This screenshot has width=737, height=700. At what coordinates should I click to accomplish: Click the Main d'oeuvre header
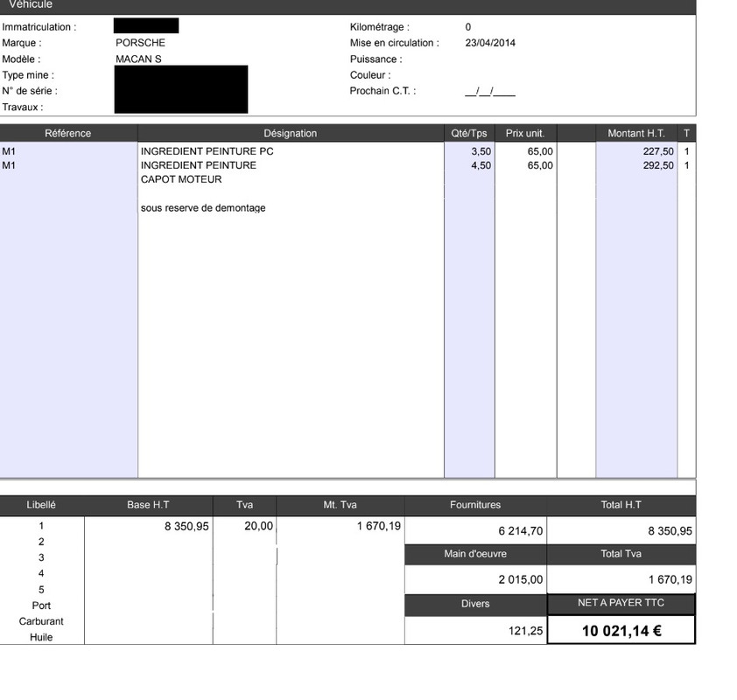(x=475, y=554)
